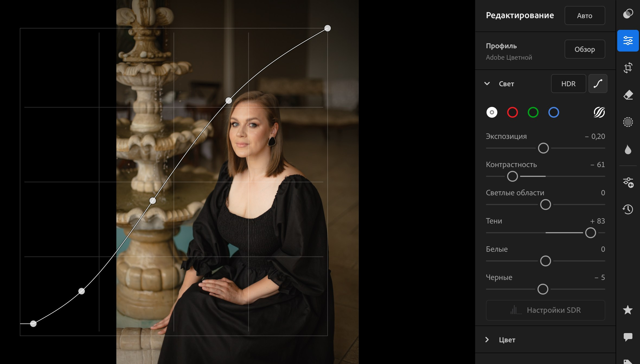Expand the Цвет section

point(487,340)
